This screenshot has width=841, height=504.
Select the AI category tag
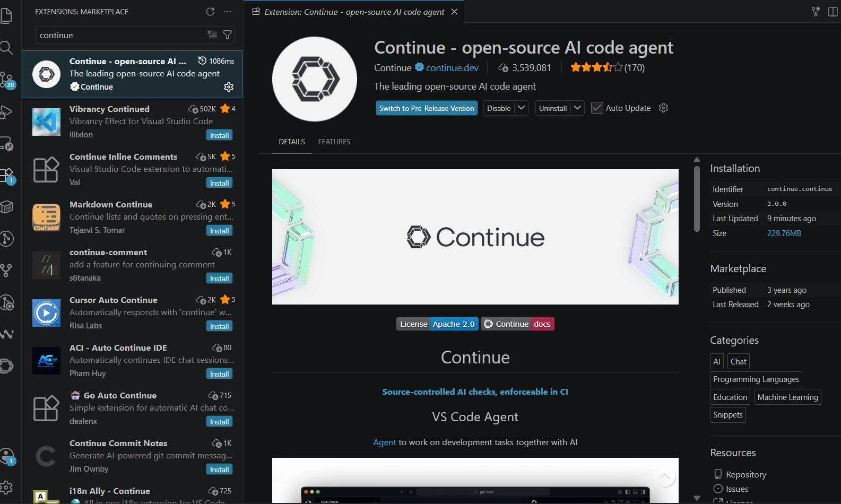716,361
